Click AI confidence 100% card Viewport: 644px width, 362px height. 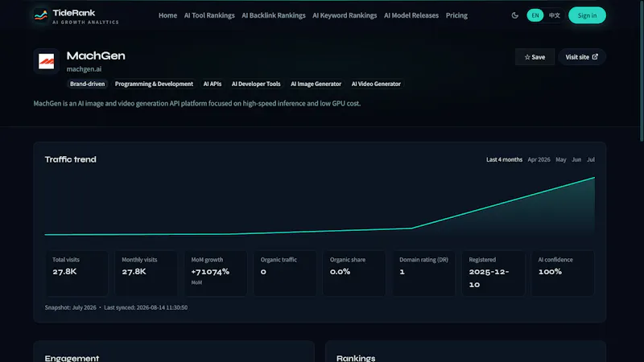coord(563,274)
